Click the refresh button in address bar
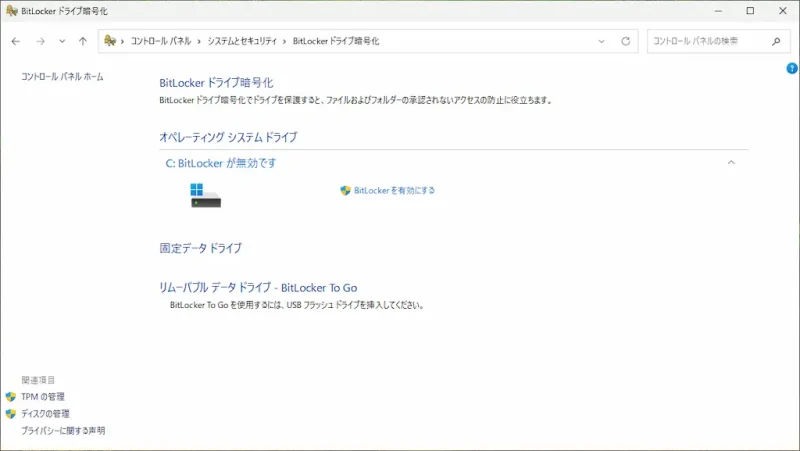 tap(626, 41)
